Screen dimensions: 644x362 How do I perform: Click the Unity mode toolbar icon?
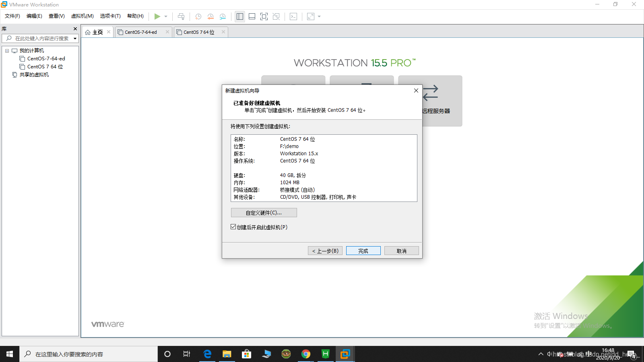[276, 16]
